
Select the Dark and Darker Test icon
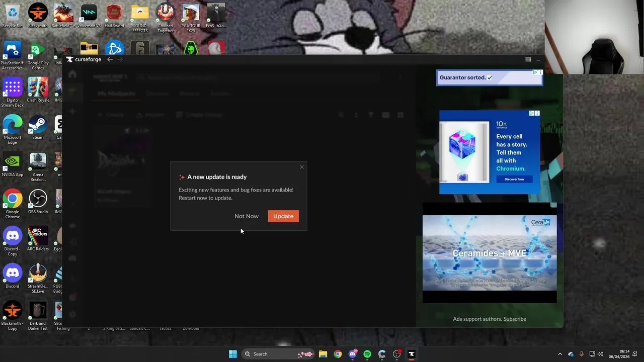38,316
